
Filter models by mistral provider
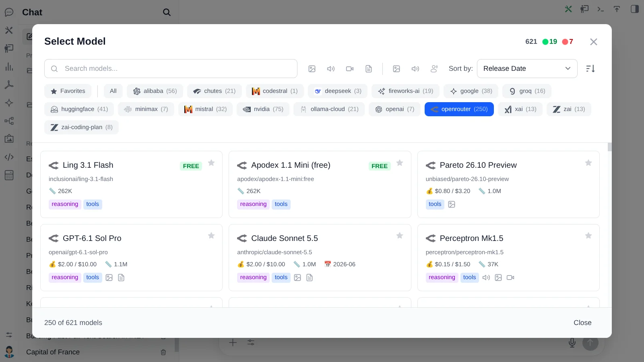coord(206,109)
